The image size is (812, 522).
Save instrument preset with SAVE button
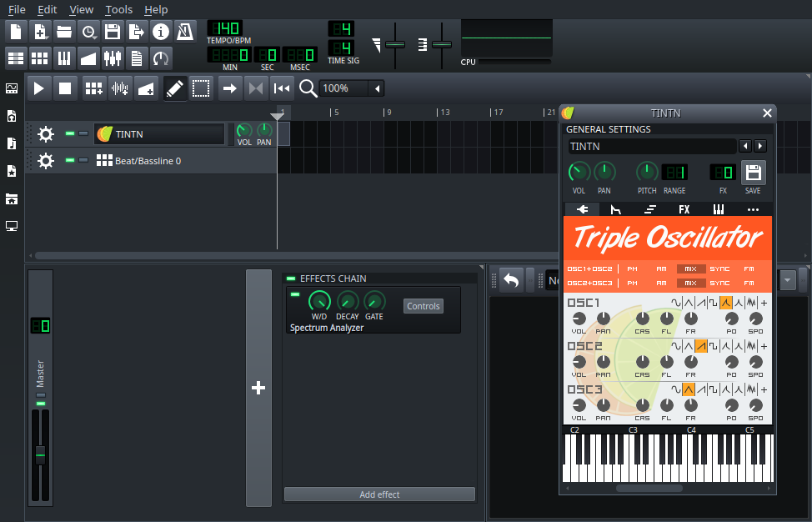coord(753,173)
